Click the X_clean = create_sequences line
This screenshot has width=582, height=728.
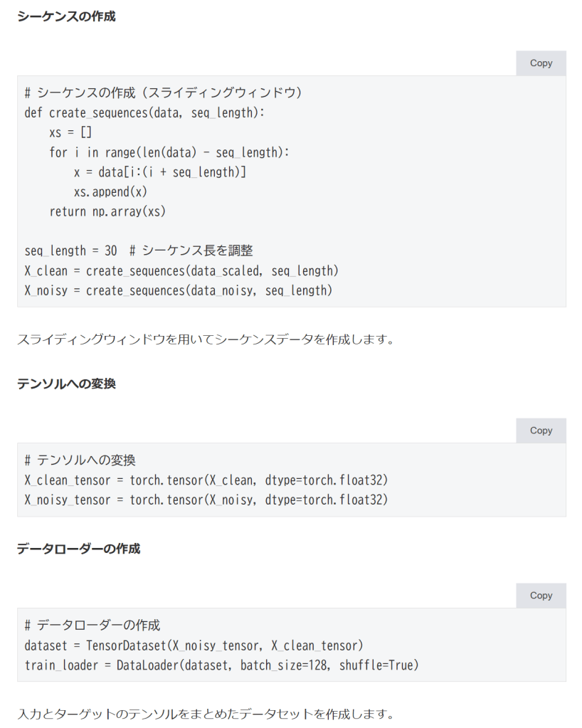click(181, 270)
